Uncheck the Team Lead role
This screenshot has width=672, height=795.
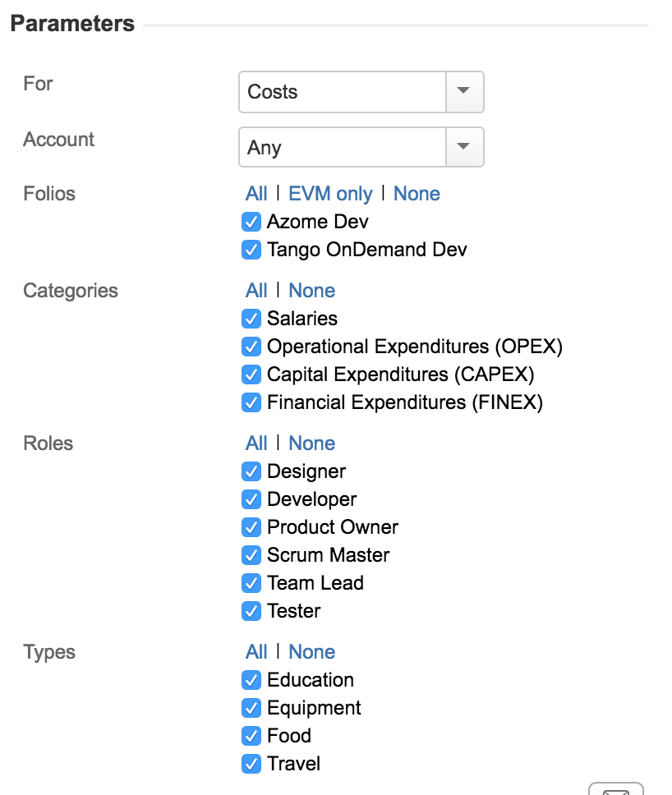[x=251, y=583]
